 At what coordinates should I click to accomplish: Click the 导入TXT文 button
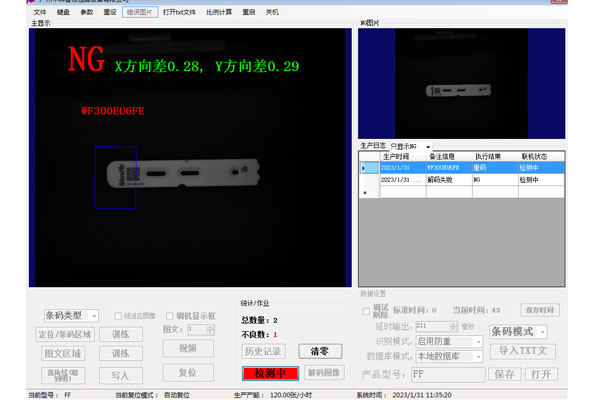524,350
